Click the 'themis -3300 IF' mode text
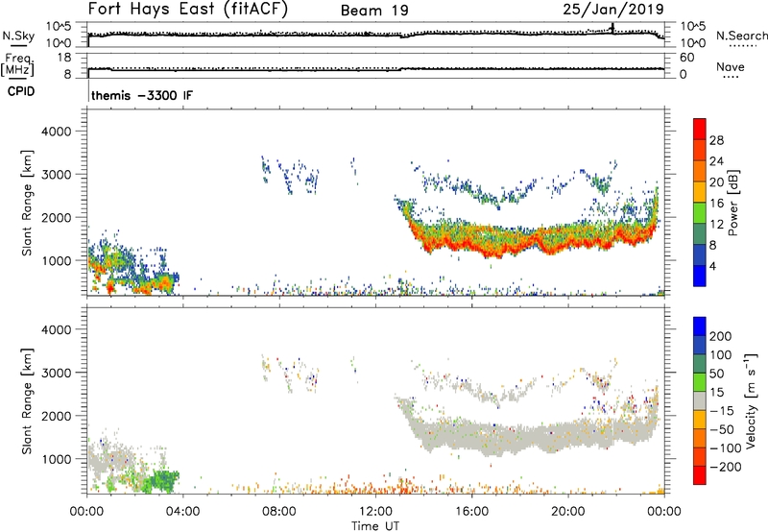The image size is (768, 532). (x=142, y=95)
